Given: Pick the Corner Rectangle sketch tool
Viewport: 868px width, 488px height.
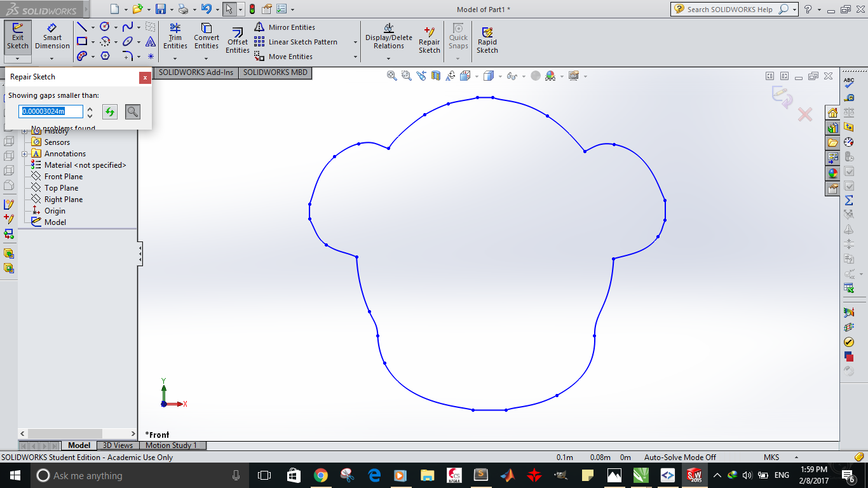Looking at the screenshot, I should click(82, 41).
